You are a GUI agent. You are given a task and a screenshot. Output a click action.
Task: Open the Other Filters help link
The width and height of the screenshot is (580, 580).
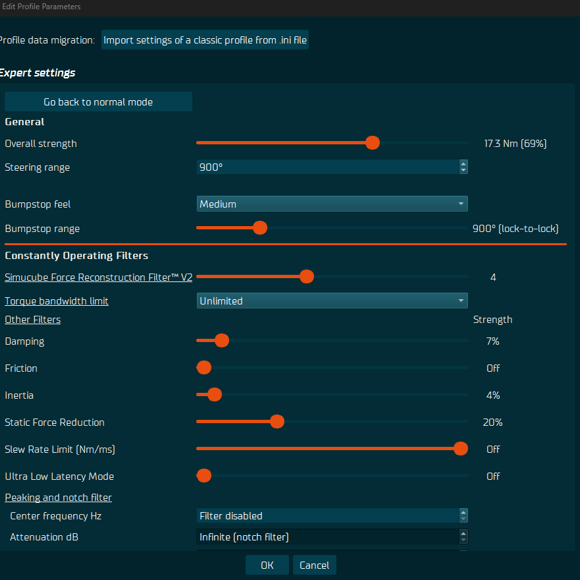(x=33, y=320)
